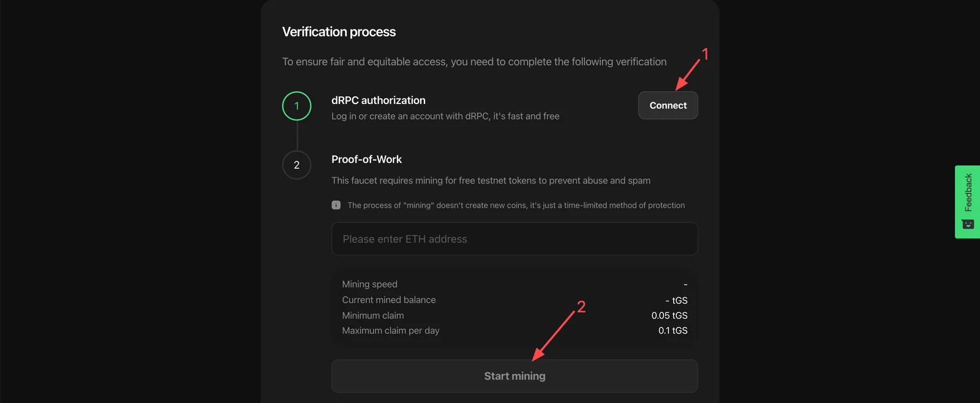Click the '0.1 tGS' maximum claim value
This screenshot has width=980, height=403.
[673, 331]
